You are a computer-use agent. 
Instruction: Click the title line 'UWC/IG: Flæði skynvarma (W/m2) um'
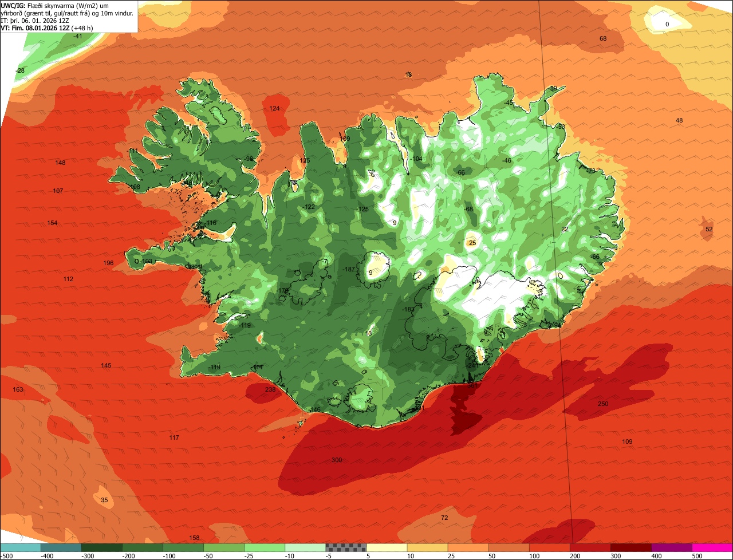[x=55, y=5]
